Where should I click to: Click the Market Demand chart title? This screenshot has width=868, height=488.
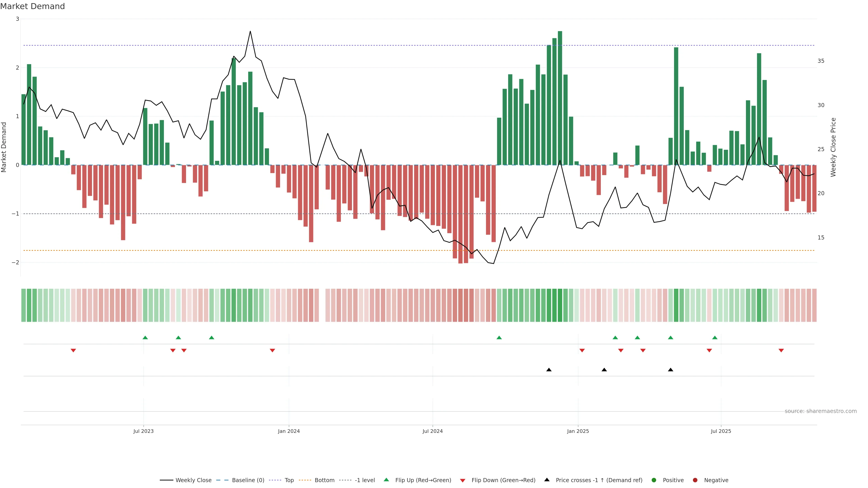pos(32,6)
